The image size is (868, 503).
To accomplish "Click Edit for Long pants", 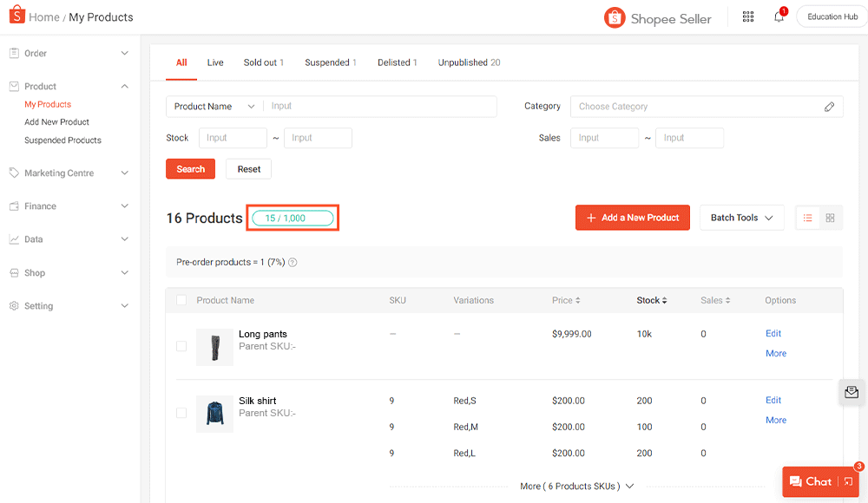I will click(773, 334).
